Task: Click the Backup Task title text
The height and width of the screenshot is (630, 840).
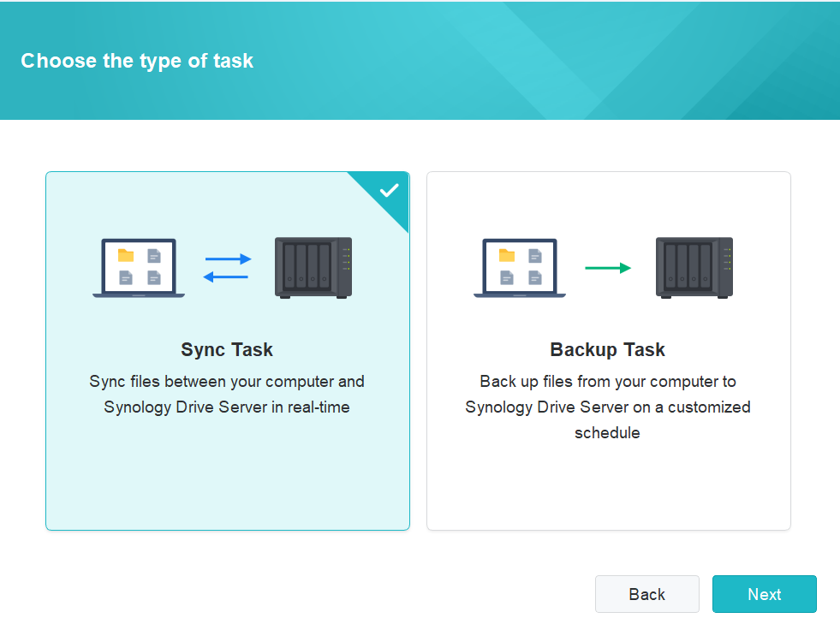Action: point(607,350)
